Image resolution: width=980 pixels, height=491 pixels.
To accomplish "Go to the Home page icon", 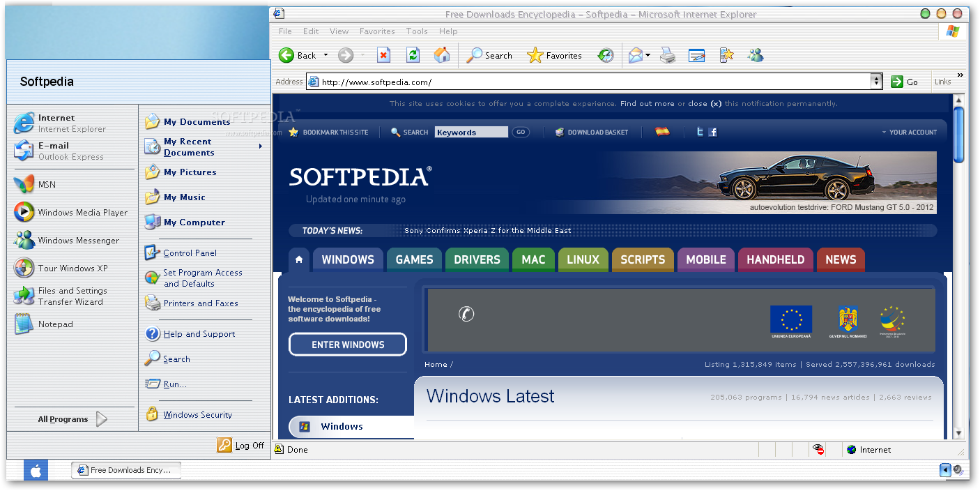I will click(442, 55).
